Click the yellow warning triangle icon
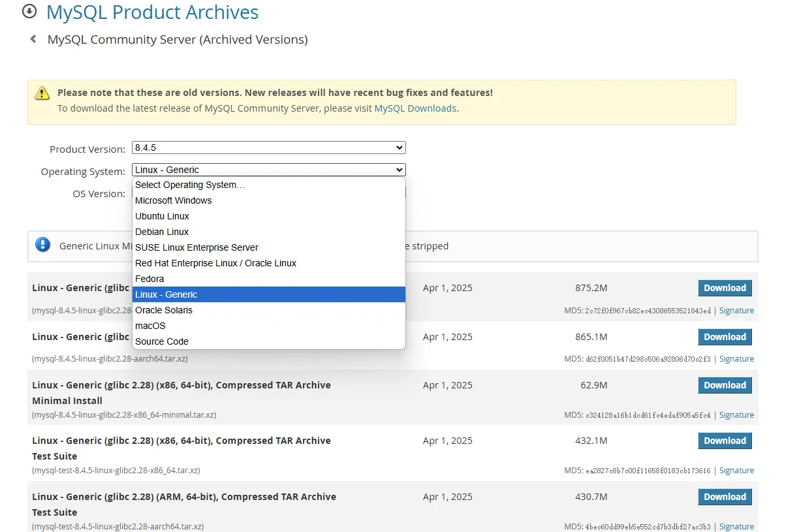This screenshot has width=799, height=532. (42, 93)
